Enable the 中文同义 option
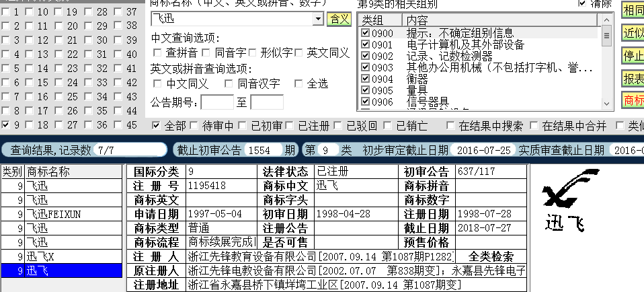The width and height of the screenshot is (644, 292). click(157, 84)
